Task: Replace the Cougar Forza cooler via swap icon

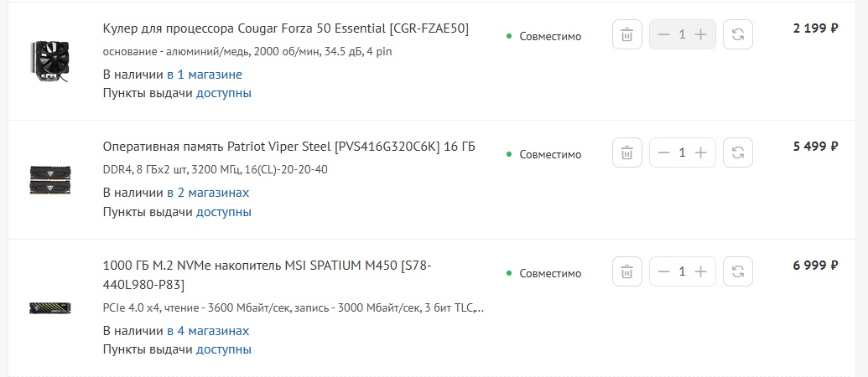Action: (x=738, y=34)
